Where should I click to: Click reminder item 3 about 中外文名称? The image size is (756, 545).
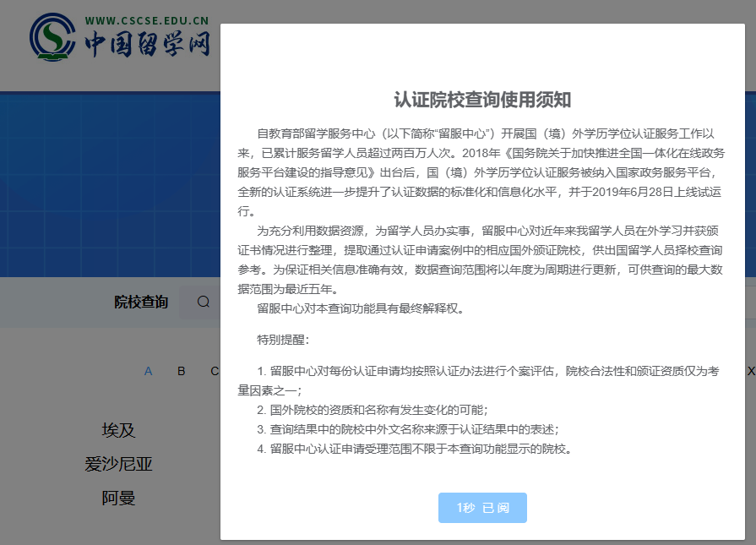408,429
